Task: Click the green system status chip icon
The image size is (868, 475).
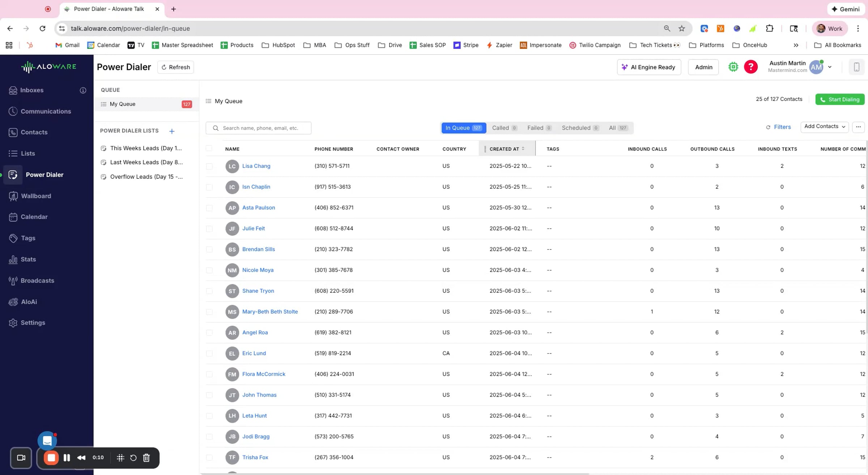Action: [x=733, y=67]
